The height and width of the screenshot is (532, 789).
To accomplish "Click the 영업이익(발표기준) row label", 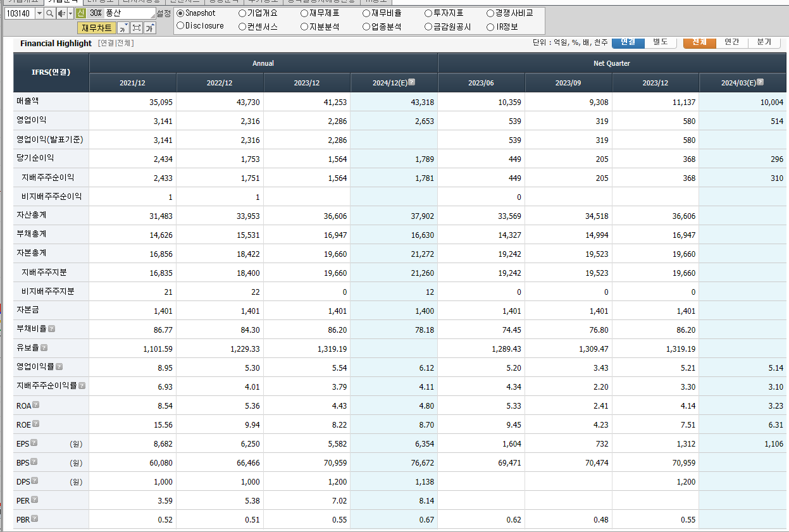I will tap(50, 139).
